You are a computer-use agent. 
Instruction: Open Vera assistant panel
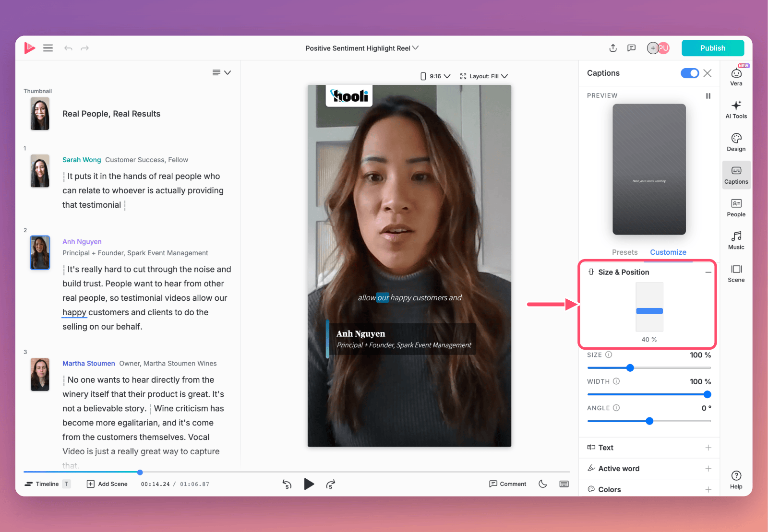(736, 77)
